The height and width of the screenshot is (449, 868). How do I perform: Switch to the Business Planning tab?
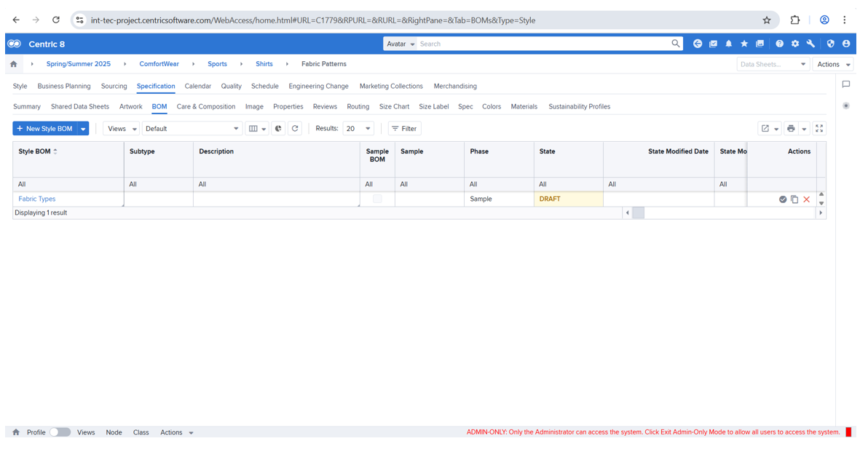(64, 87)
